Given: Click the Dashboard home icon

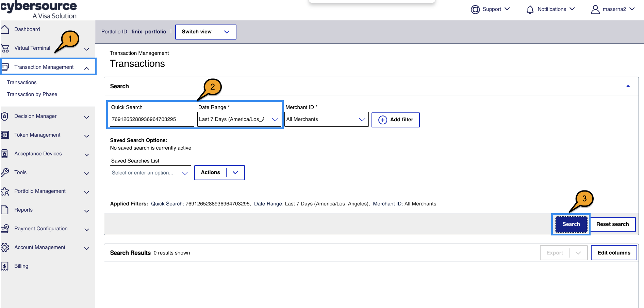Looking at the screenshot, I should coord(5,29).
